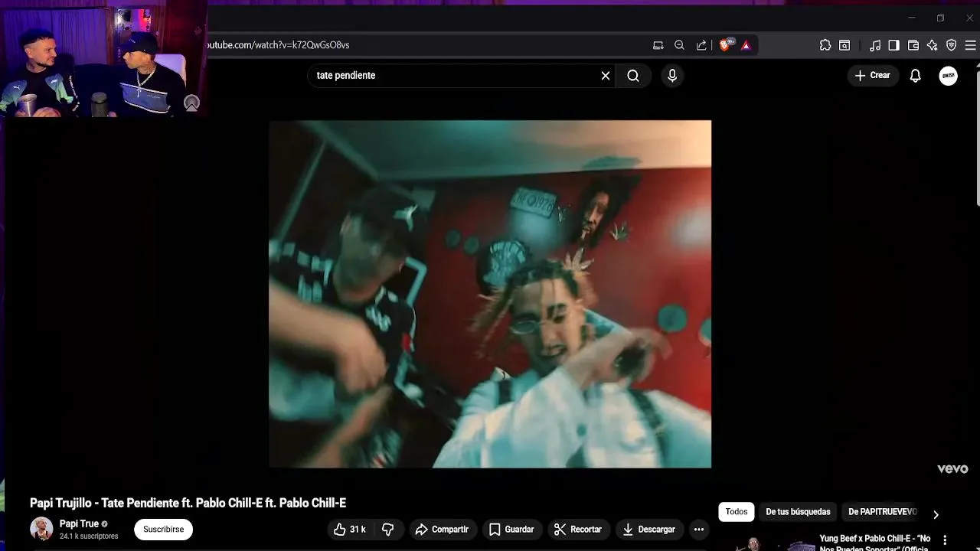Open options menu for Yung Beef suggestion
Viewport: 980px width, 551px height.
point(945,540)
